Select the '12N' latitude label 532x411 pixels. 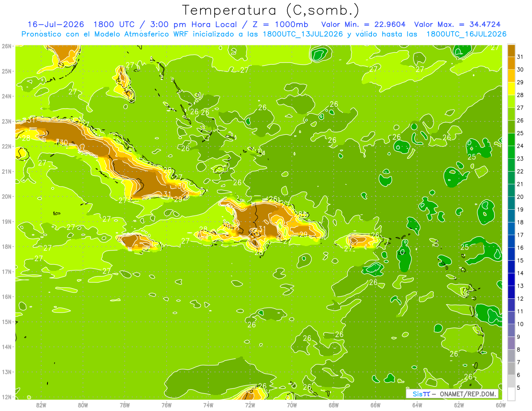tap(7, 397)
